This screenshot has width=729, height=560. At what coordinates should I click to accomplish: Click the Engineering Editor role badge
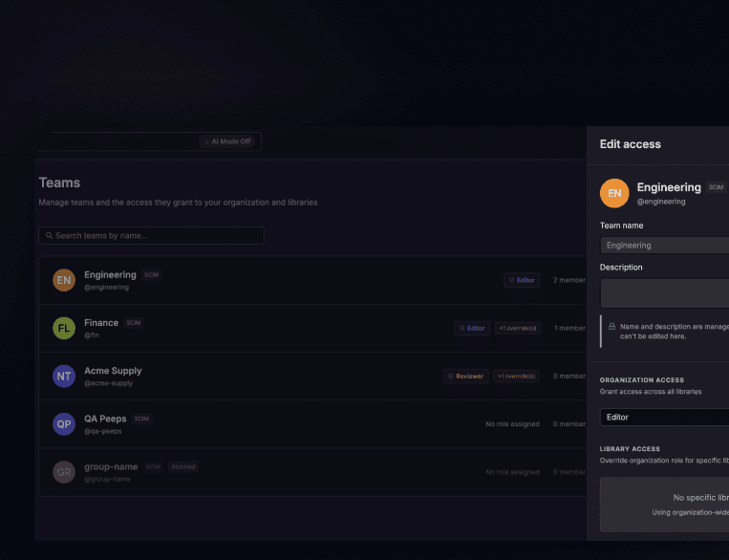pos(522,280)
